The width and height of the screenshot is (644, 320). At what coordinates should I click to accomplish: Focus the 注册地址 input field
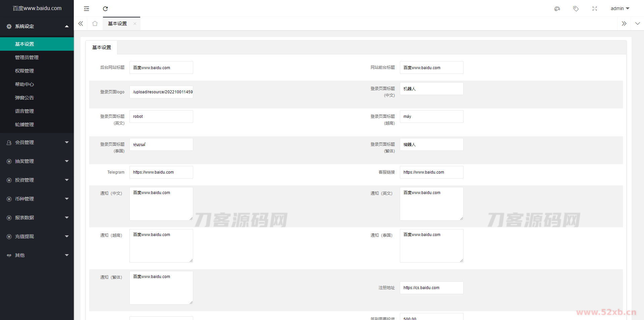point(431,288)
